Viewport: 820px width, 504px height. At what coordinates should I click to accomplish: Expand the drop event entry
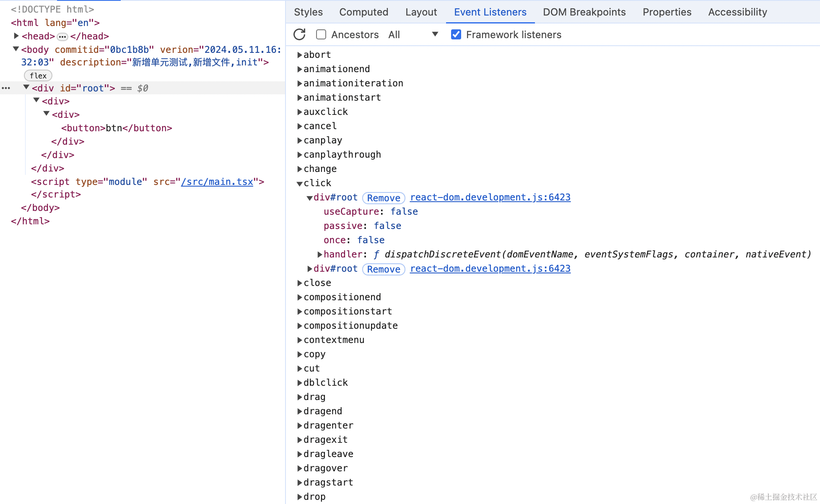(300, 497)
